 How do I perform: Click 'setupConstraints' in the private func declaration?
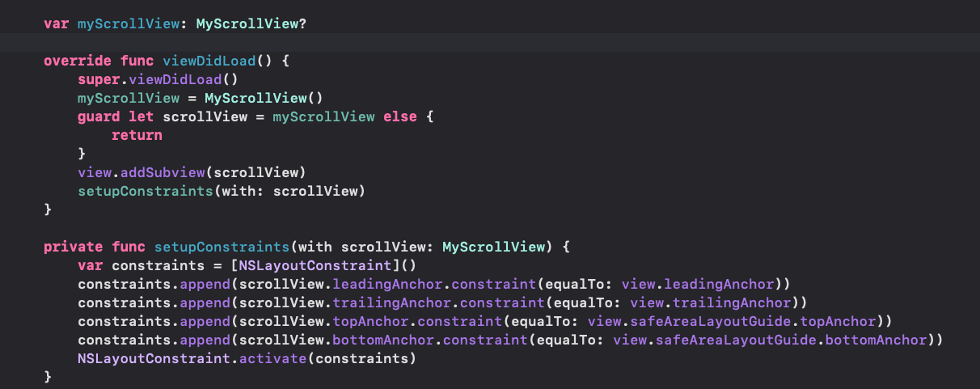coord(223,247)
